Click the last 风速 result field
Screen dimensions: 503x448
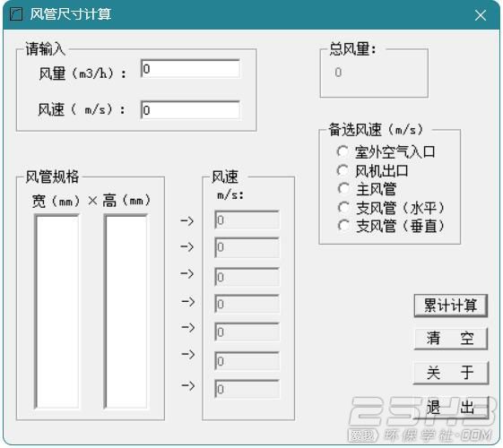tap(247, 389)
